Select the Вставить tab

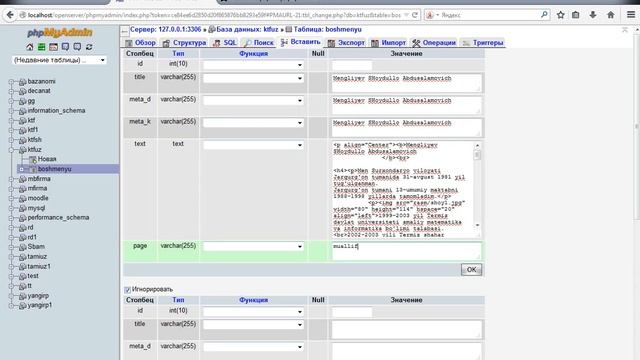pos(300,42)
